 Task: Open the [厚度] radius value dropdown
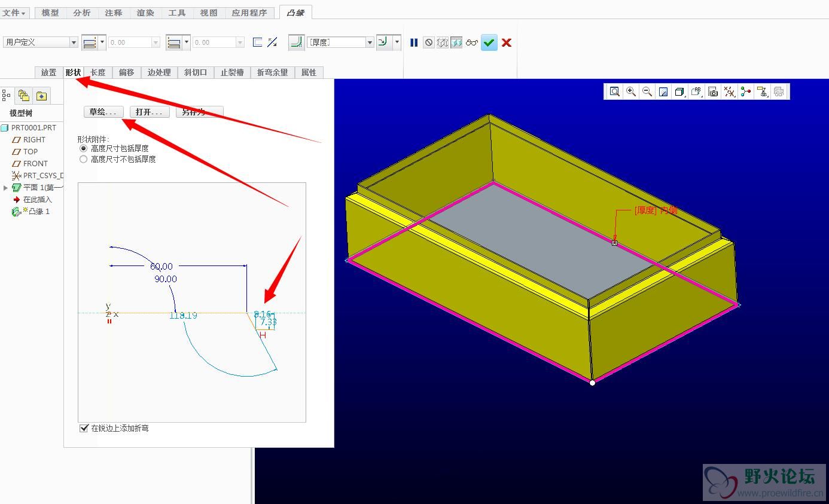click(370, 42)
